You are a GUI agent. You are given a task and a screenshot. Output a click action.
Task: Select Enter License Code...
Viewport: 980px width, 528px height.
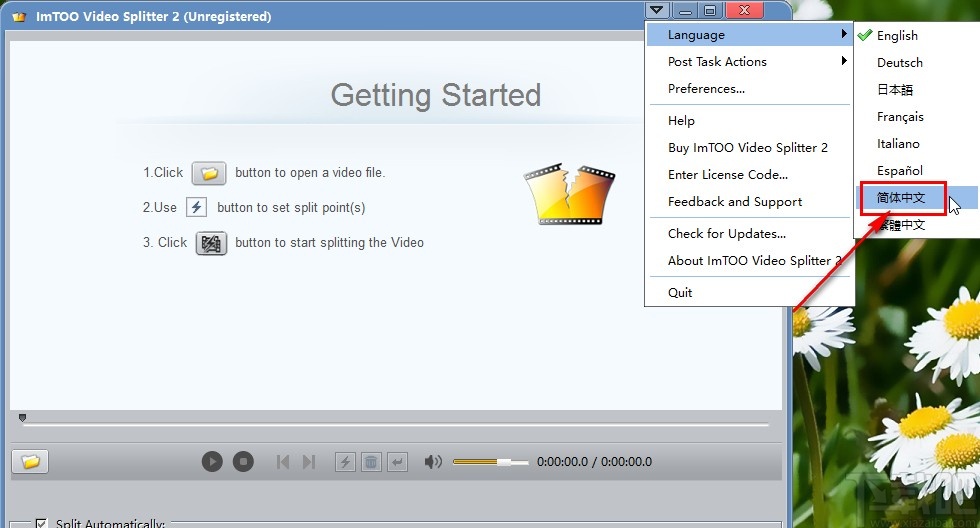tap(749, 174)
